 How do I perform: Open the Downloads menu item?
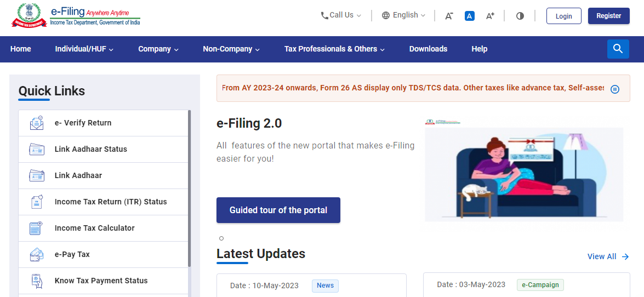(428, 49)
